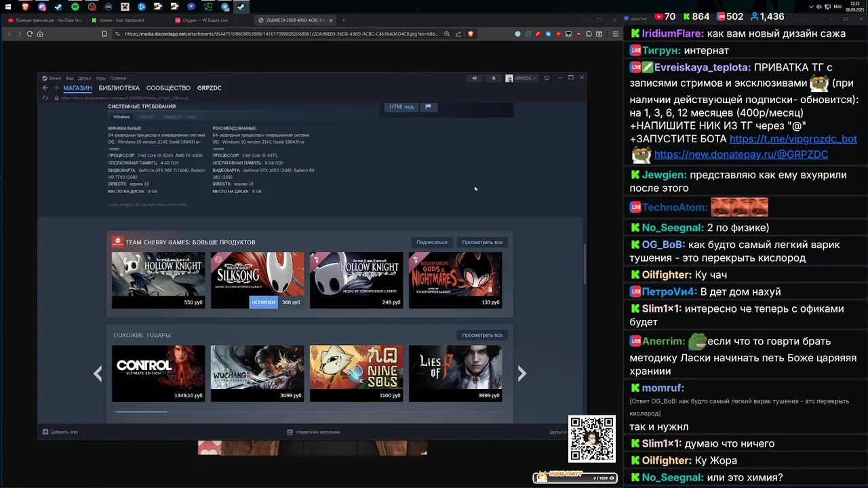Go forward in the Steam client
Screen dimensions: 868x488
pyautogui.click(x=56, y=88)
